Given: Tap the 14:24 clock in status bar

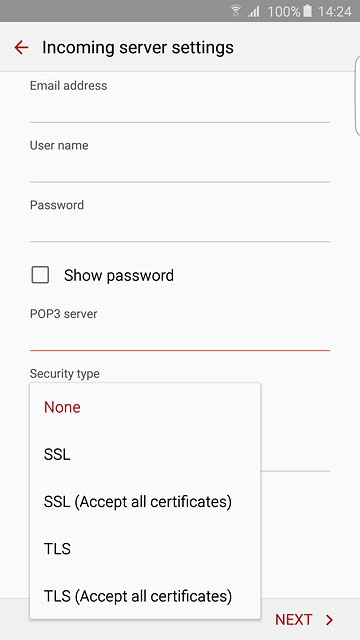Looking at the screenshot, I should pos(334,11).
